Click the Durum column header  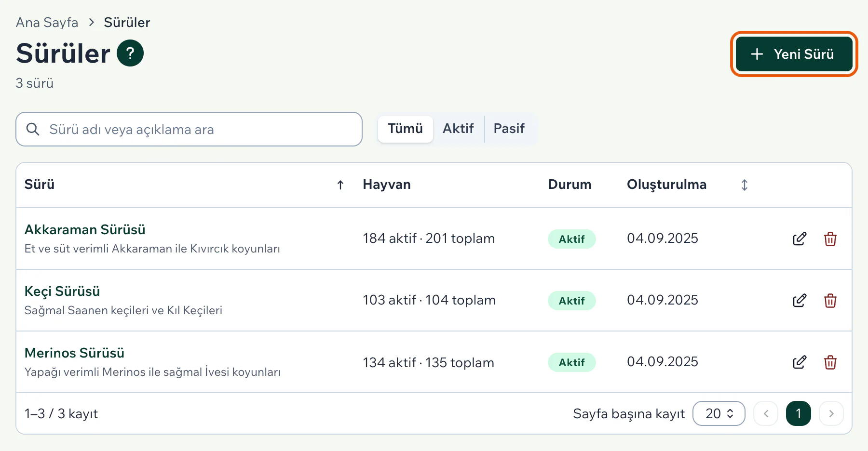click(x=570, y=185)
